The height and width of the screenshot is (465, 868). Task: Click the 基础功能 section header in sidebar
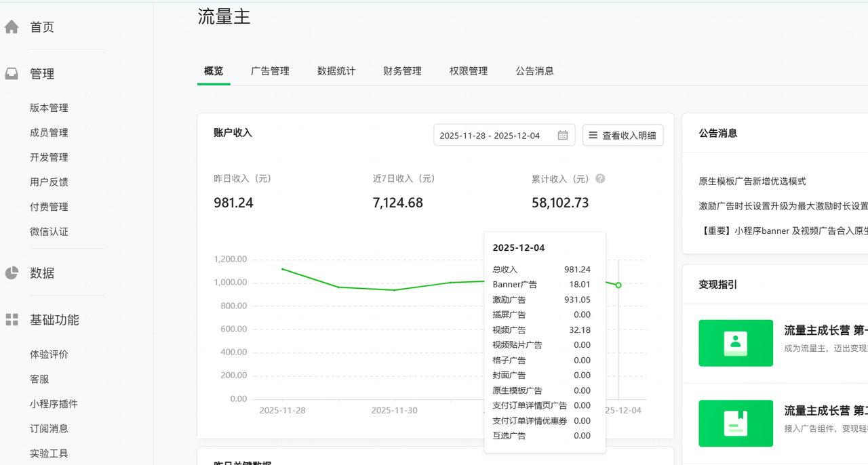pyautogui.click(x=54, y=320)
